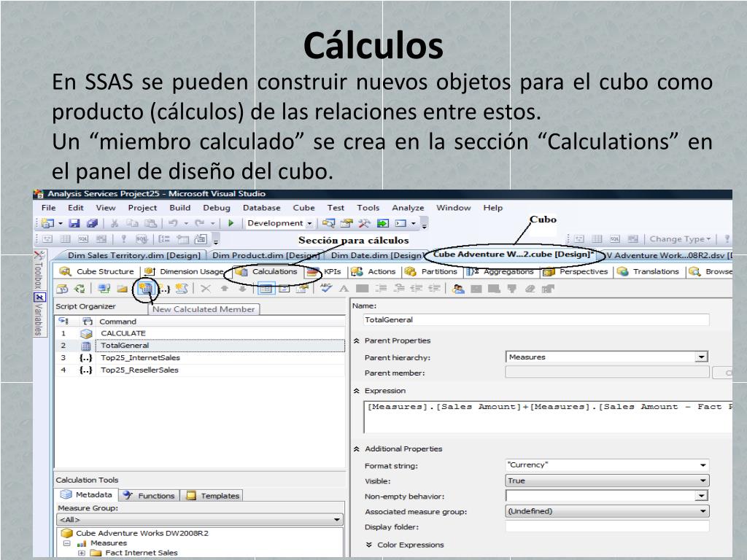Image resolution: width=747 pixels, height=560 pixels.
Task: Expand the Fact Internet Sales node
Action: pos(82,553)
